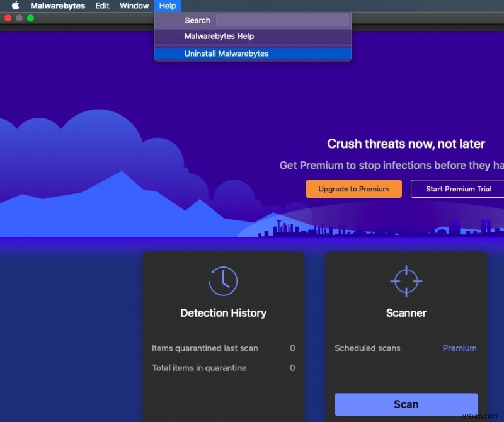This screenshot has width=504, height=422.
Task: Run a Scan now
Action: 406,404
